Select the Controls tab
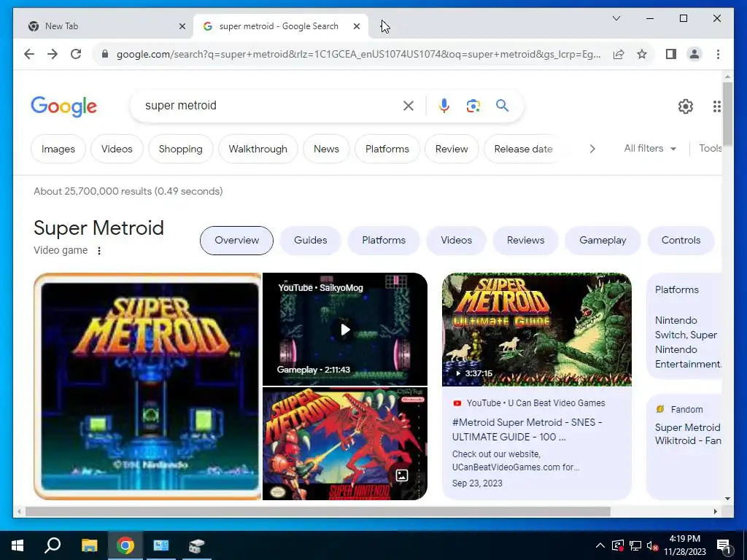The image size is (747, 560). (x=681, y=241)
